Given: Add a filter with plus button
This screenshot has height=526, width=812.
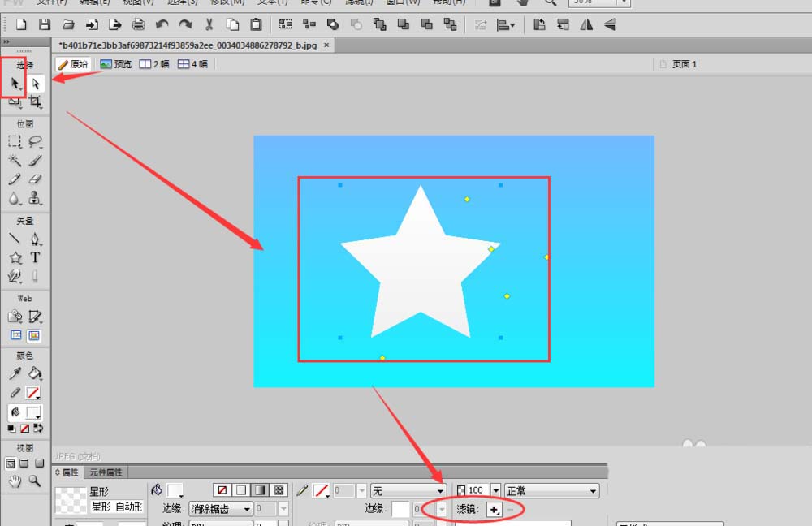Looking at the screenshot, I should 495,510.
